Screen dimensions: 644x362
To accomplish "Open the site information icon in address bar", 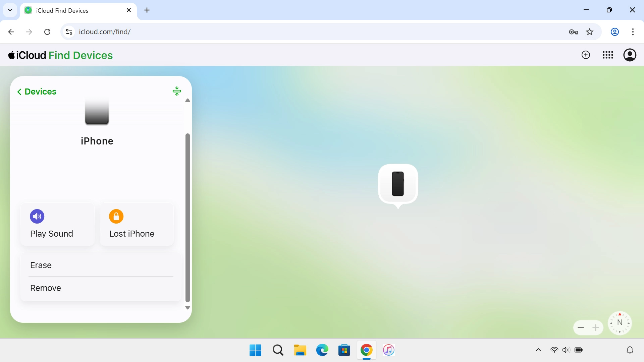I will tap(69, 32).
